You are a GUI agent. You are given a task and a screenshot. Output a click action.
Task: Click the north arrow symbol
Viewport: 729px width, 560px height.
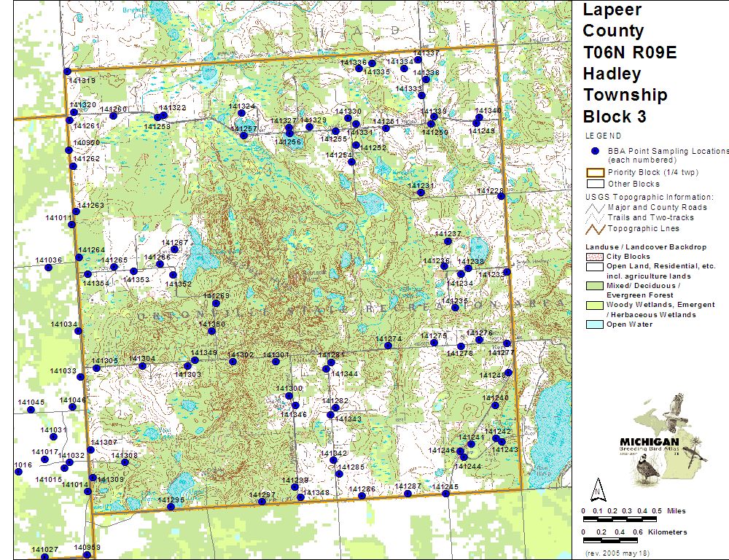[x=598, y=488]
